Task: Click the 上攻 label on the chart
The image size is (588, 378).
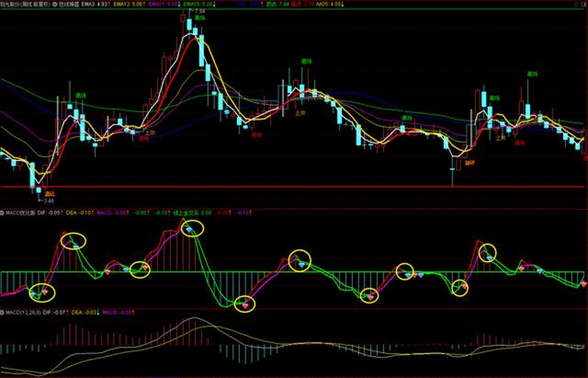Action: (x=300, y=113)
